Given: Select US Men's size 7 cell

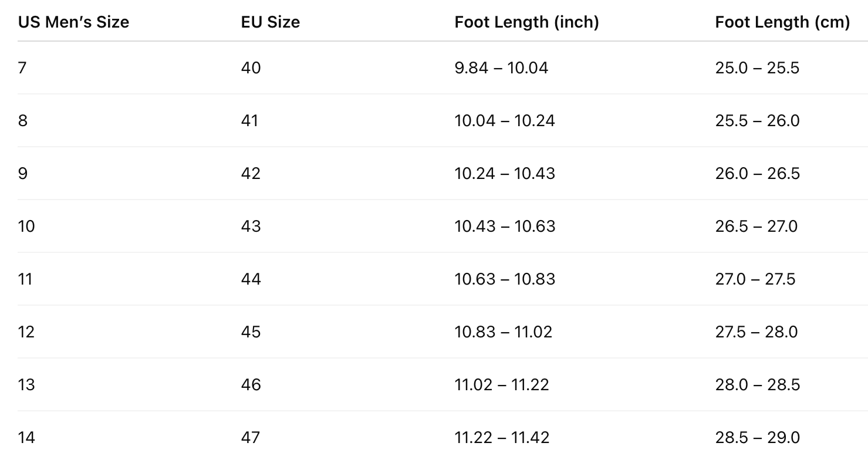Looking at the screenshot, I should (x=22, y=68).
